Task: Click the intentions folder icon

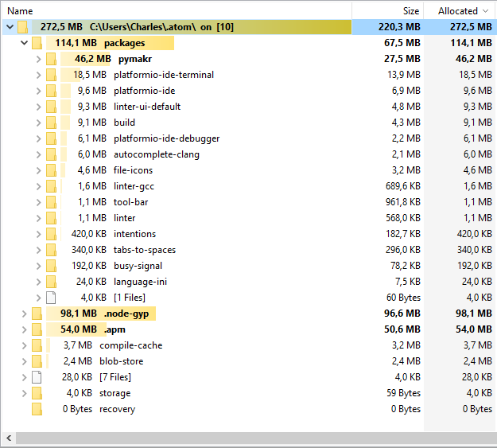Action: (52, 234)
